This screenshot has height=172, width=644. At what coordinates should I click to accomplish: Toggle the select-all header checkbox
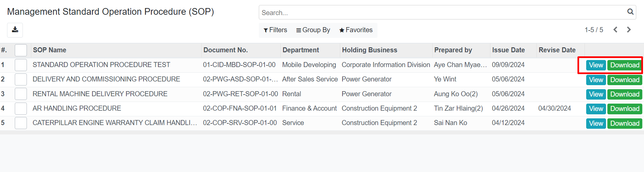(21, 50)
